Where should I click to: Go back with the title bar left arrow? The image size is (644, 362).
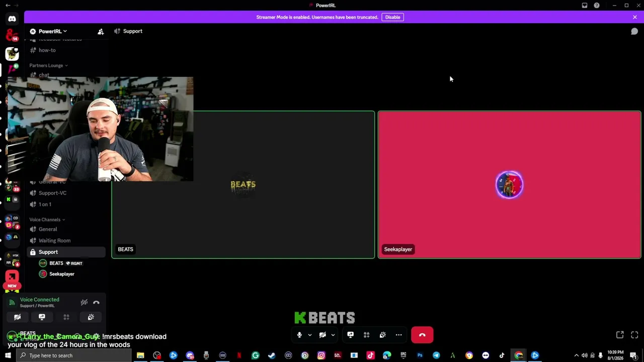coord(8,6)
